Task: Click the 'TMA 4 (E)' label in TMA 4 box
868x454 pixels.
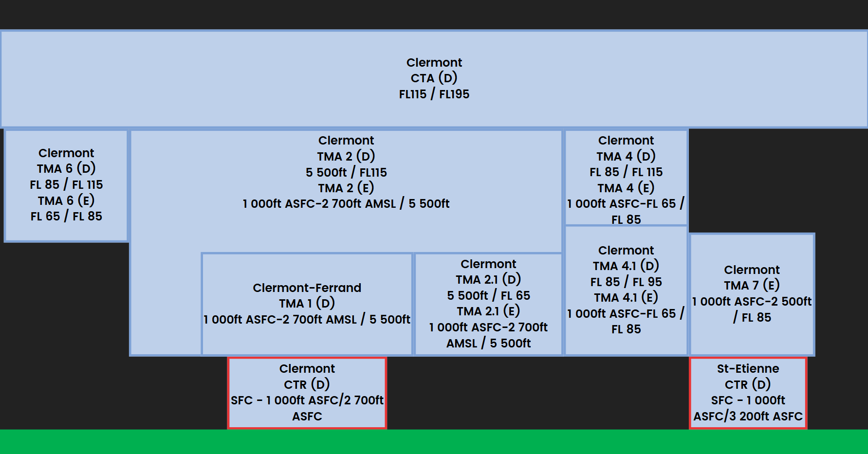Action: 626,188
